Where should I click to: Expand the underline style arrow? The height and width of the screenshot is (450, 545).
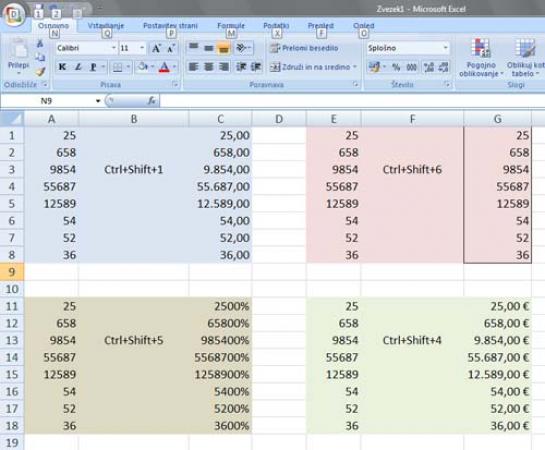tap(103, 67)
